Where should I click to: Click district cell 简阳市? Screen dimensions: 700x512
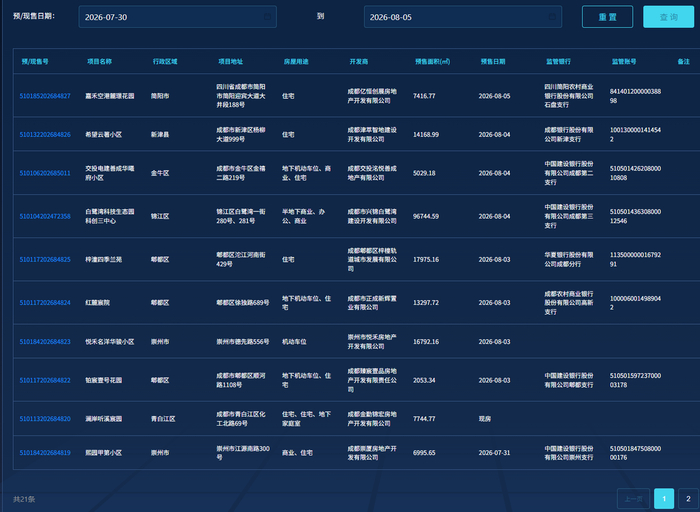(x=160, y=96)
